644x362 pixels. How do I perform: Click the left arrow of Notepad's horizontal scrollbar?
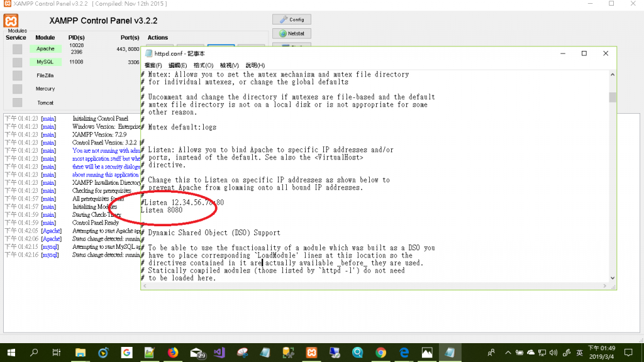coord(145,286)
